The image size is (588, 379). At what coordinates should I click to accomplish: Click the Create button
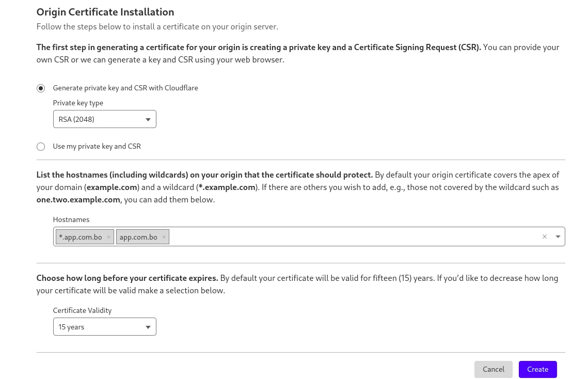click(x=538, y=370)
